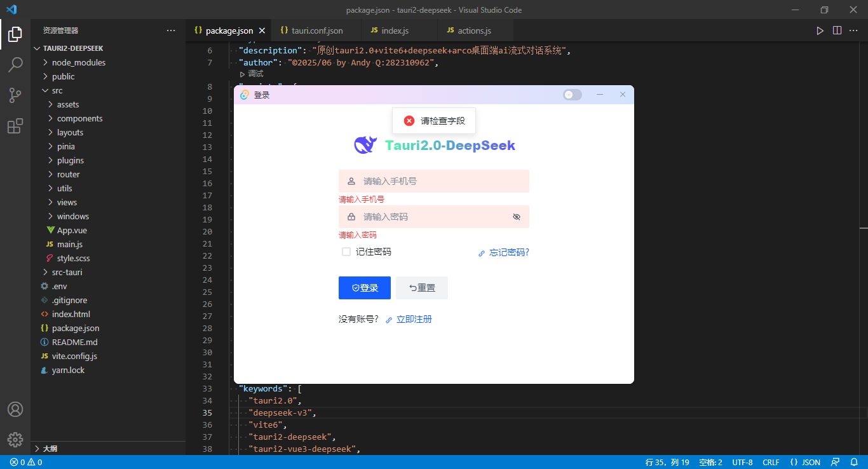
Task: Click the error icon in alert message
Action: click(x=409, y=121)
